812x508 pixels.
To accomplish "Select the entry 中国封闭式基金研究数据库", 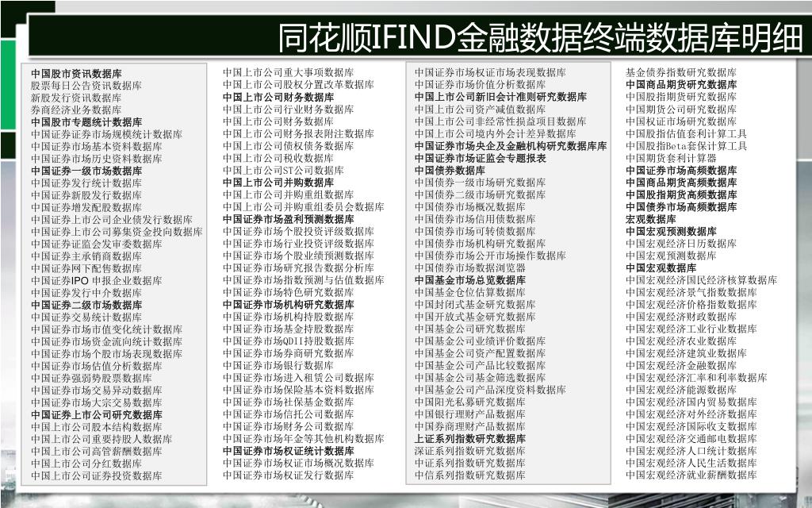I will [x=475, y=304].
